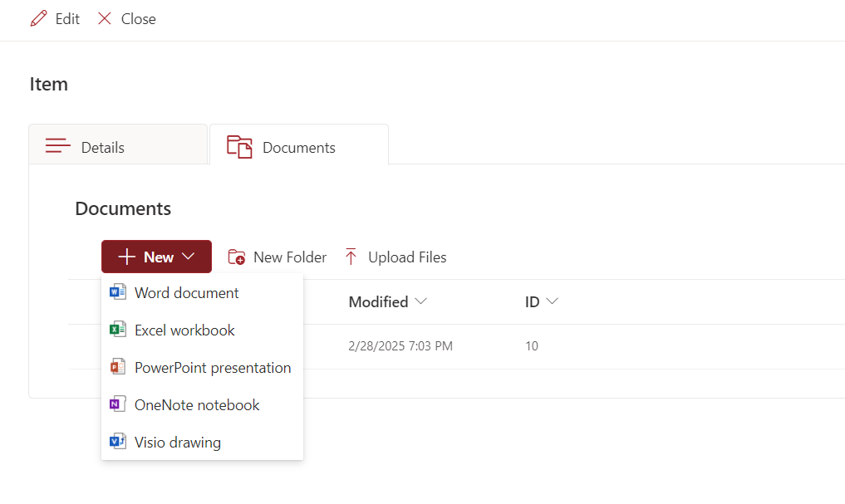Choose PowerPoint presentation from the menu
This screenshot has height=504, width=845.
coord(212,367)
